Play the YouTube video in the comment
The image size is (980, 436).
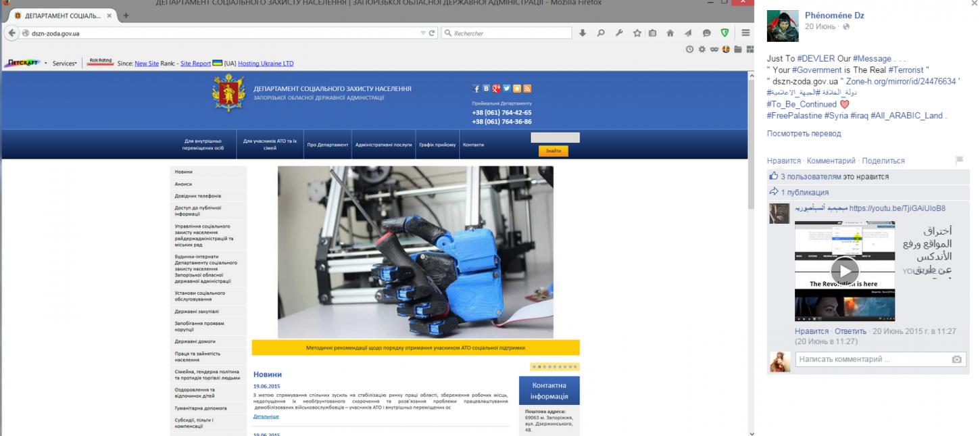(845, 271)
